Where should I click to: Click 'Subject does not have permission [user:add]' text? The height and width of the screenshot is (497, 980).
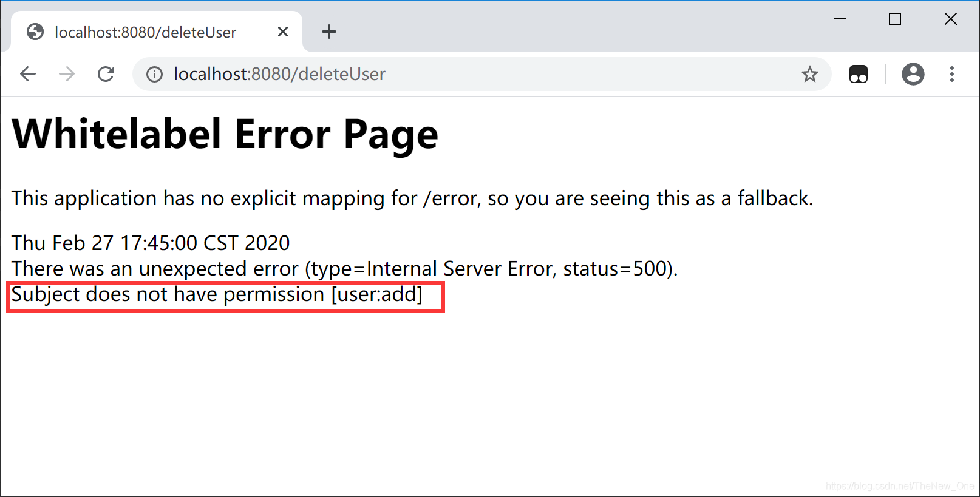(x=217, y=294)
